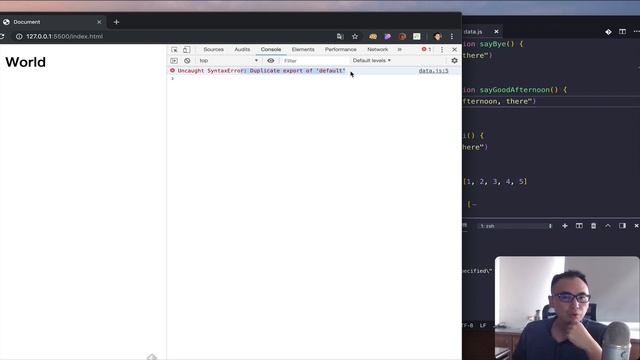Viewport: 640px width, 360px height.
Task: Kill terminal with the trash icon
Action: (593, 226)
